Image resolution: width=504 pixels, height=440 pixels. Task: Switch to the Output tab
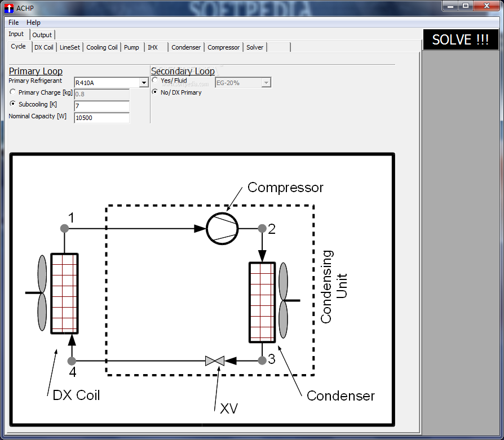(42, 35)
